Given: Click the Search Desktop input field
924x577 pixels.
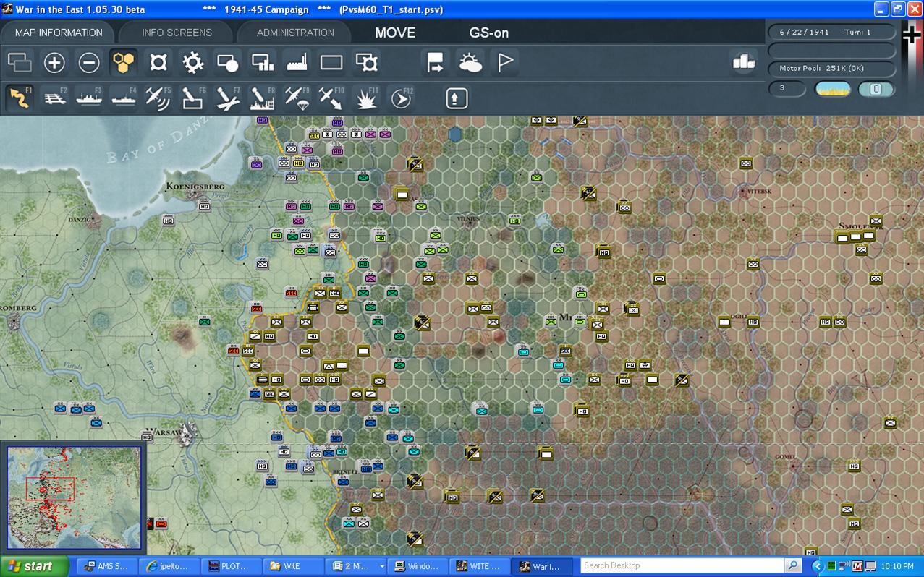Looking at the screenshot, I should coord(684,565).
